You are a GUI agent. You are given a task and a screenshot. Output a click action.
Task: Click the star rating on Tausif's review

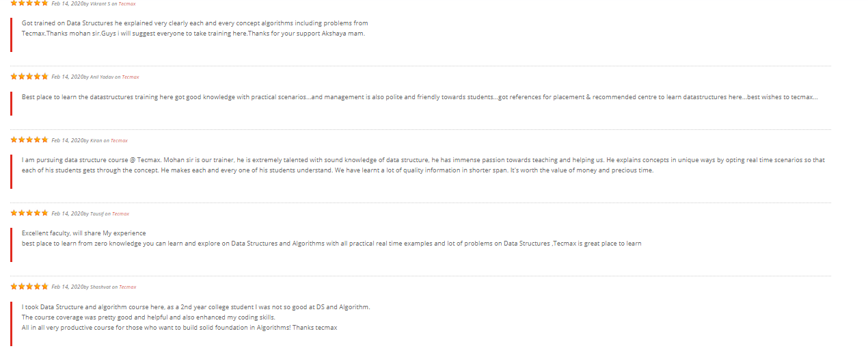[29, 213]
